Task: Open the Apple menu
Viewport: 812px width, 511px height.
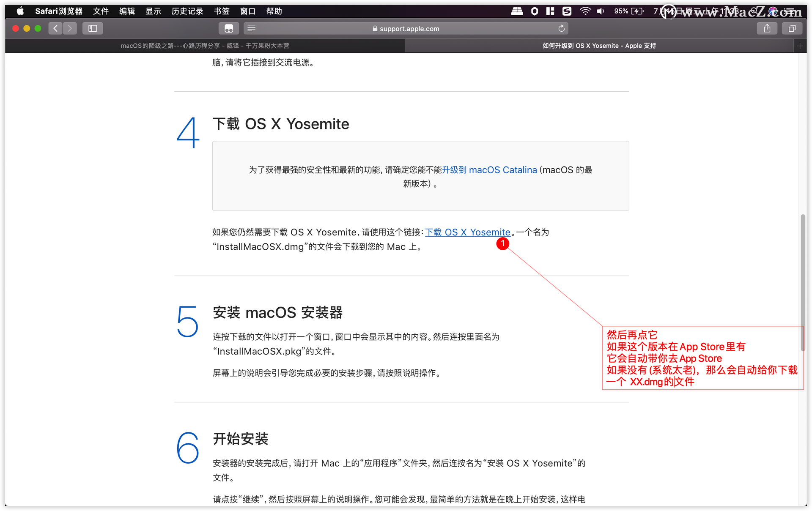Action: click(x=20, y=11)
